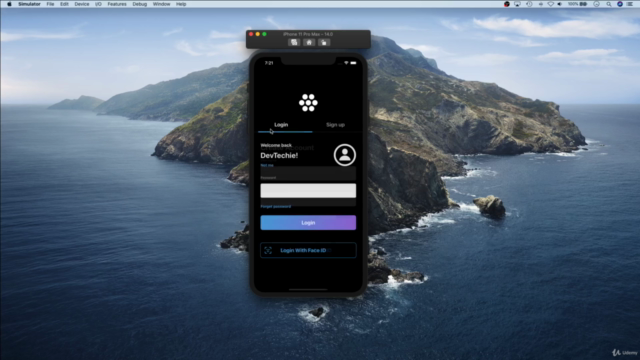Screen dimensions: 640x360
Task: Maximize the Simulator window with green button
Action: coord(264,34)
